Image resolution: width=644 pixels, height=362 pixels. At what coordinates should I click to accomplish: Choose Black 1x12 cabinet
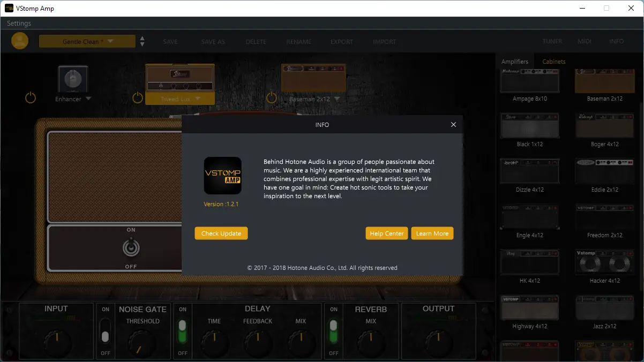pos(530,126)
